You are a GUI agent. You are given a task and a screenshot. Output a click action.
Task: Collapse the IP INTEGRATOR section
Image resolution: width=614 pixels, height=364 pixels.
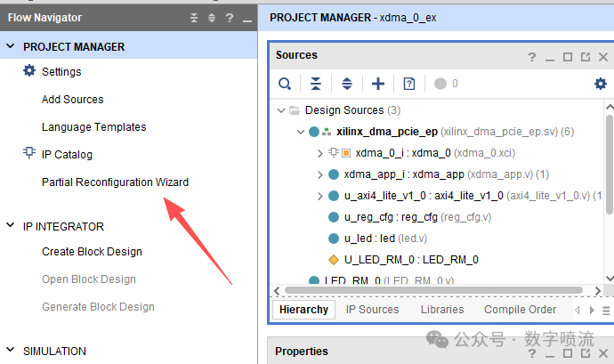(11, 226)
